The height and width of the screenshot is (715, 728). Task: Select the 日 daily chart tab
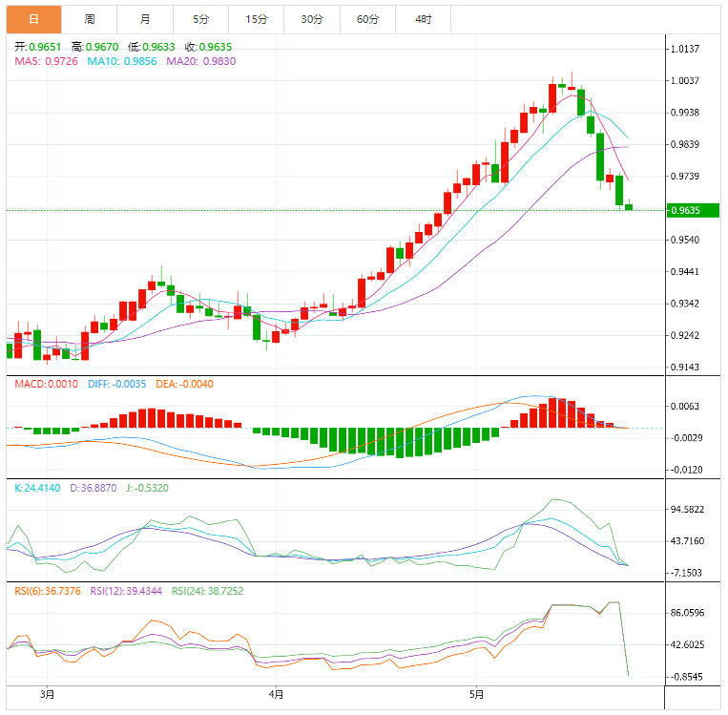pyautogui.click(x=34, y=19)
